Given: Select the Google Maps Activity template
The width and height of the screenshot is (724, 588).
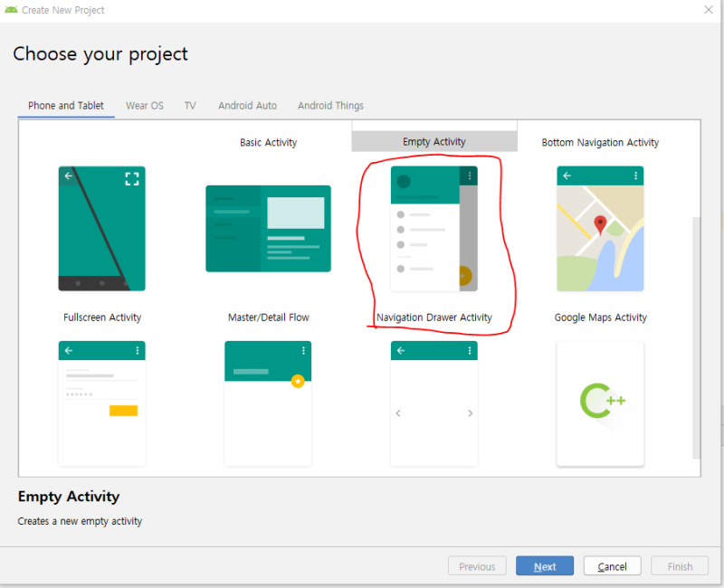Looking at the screenshot, I should (x=600, y=229).
